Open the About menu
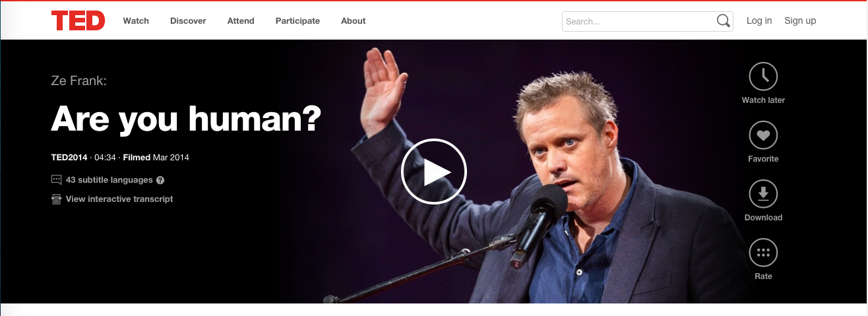The width and height of the screenshot is (868, 316). point(354,21)
